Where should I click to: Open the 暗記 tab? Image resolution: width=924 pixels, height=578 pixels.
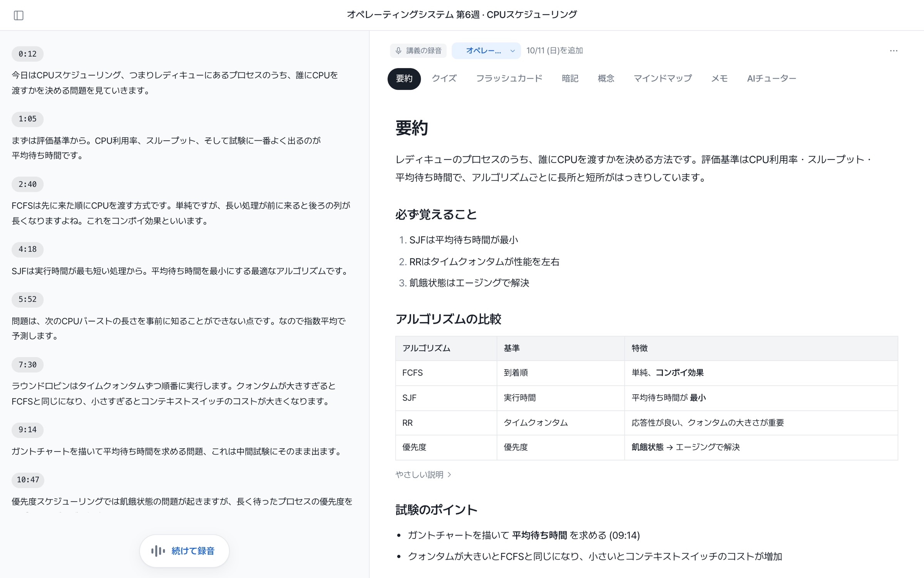pyautogui.click(x=570, y=79)
